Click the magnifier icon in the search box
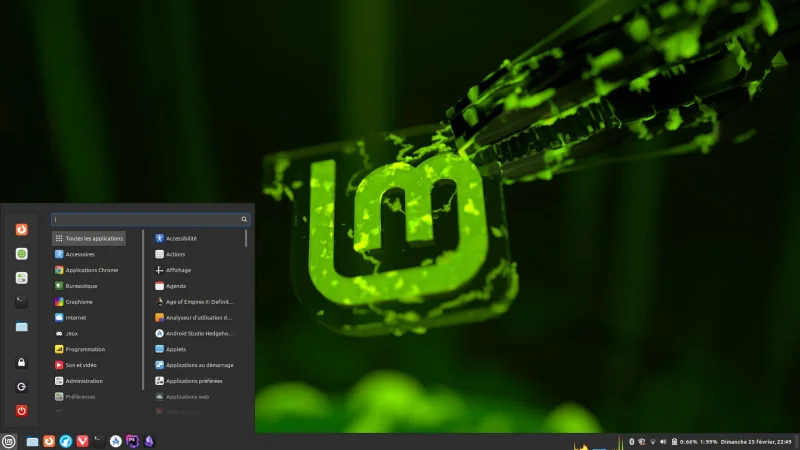The width and height of the screenshot is (800, 450). pos(244,219)
